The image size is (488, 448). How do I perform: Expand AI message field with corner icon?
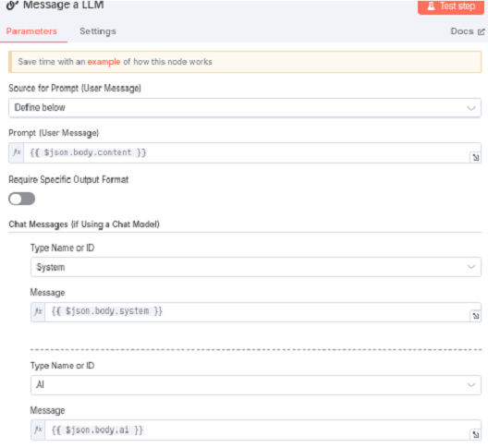coord(476,435)
